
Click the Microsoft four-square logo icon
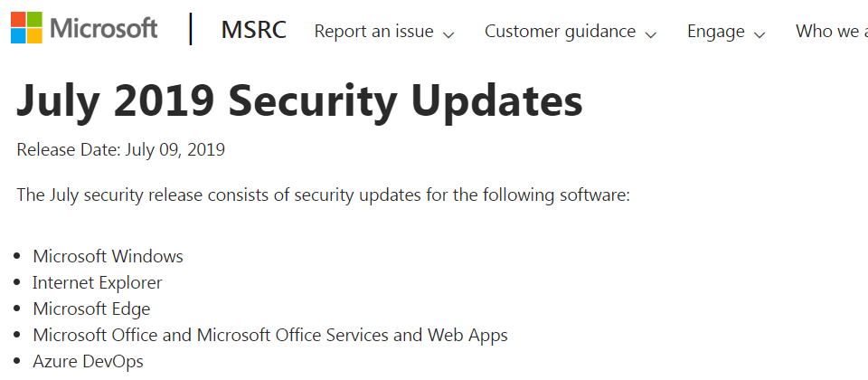(26, 28)
